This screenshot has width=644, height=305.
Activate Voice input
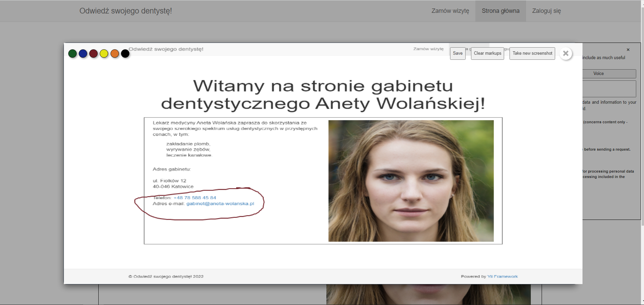tap(598, 73)
